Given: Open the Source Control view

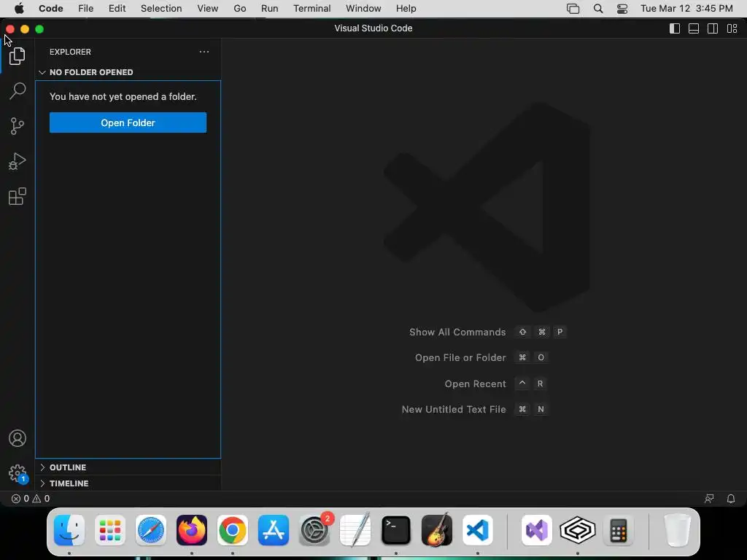Looking at the screenshot, I should click(x=18, y=126).
